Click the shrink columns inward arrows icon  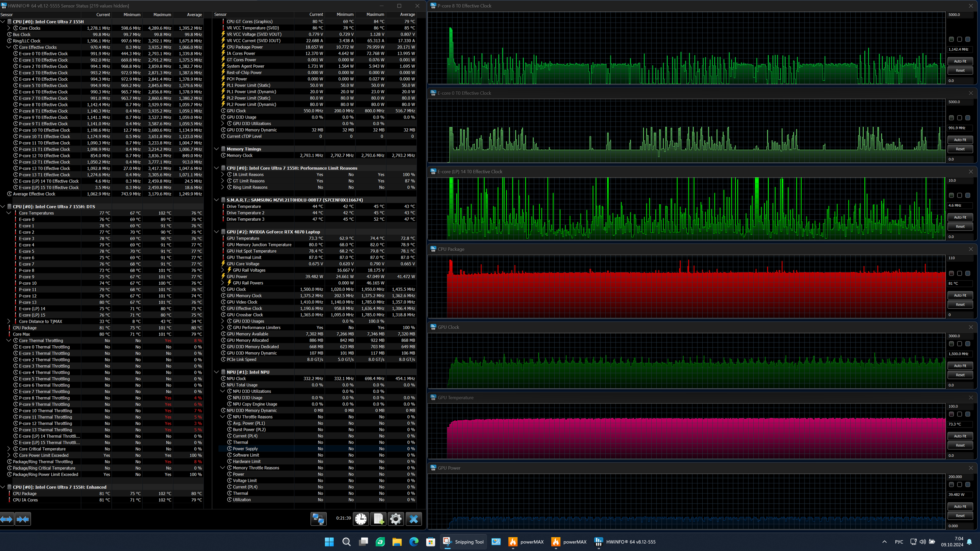point(23,519)
